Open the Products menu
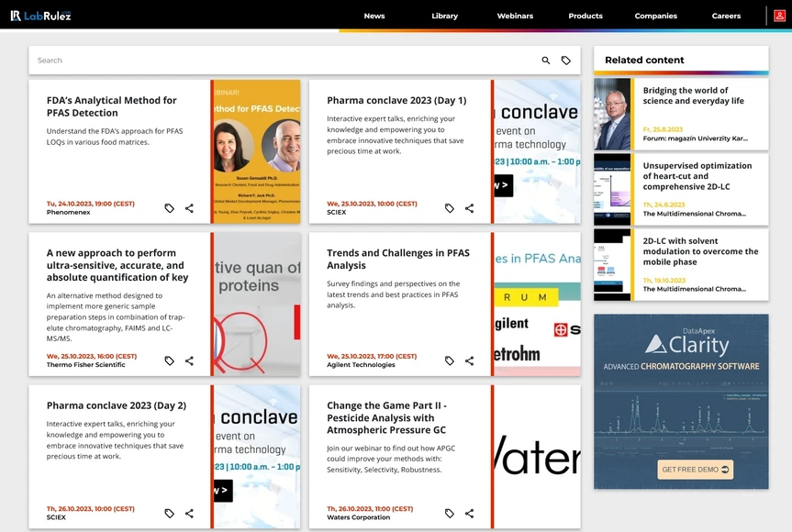Viewport: 792px width, 532px height. pyautogui.click(x=586, y=16)
